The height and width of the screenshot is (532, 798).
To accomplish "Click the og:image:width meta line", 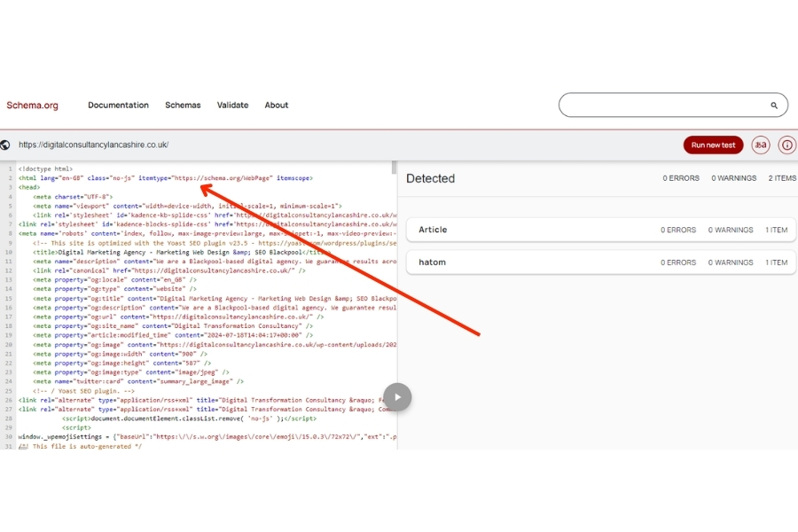I will tap(120, 354).
